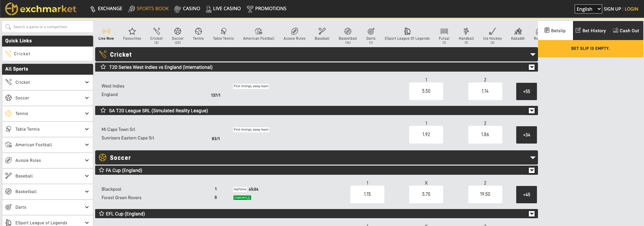Collapse the T20 Series West Indies vs England league
This screenshot has width=644, height=226.
click(532, 67)
